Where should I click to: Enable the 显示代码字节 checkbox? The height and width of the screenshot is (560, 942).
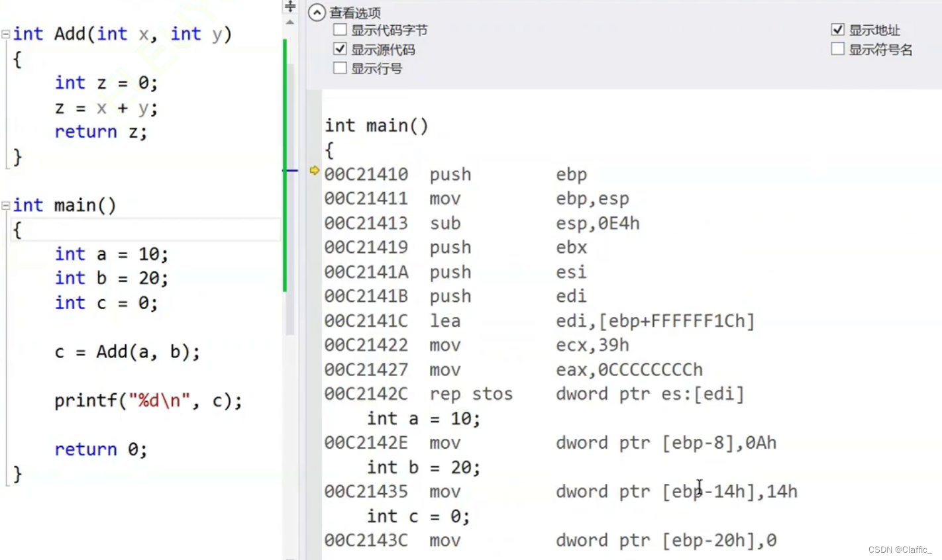(340, 30)
